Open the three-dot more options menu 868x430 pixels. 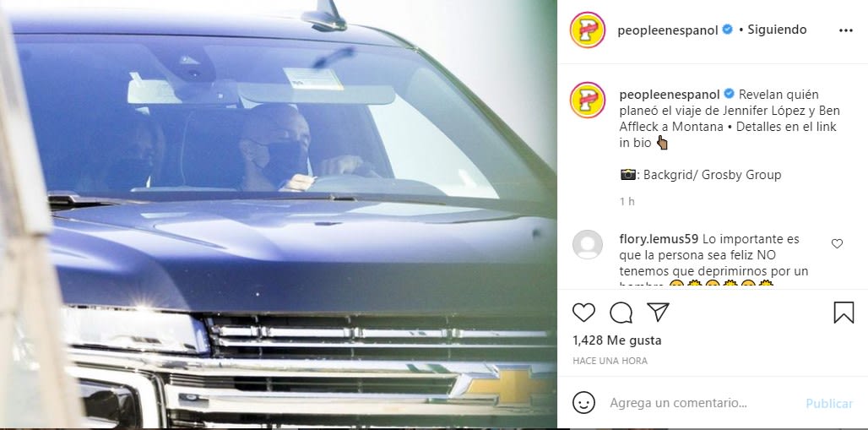[x=846, y=30]
